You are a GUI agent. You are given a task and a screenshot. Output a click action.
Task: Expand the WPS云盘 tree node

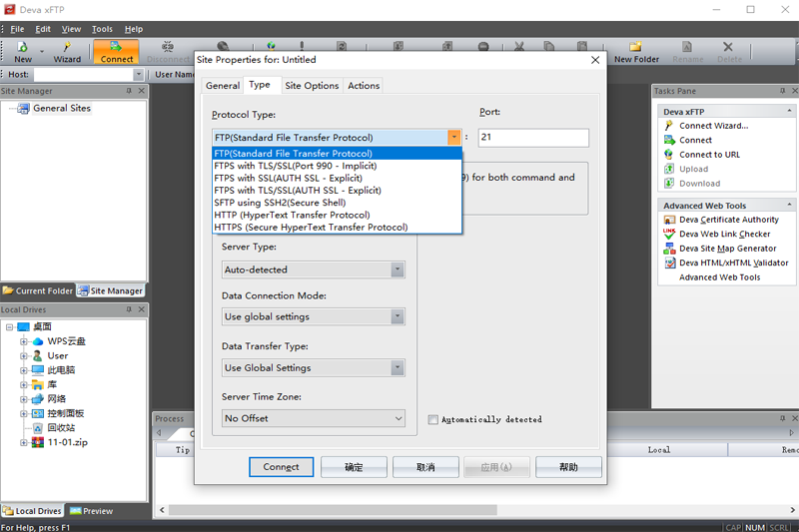tap(23, 341)
